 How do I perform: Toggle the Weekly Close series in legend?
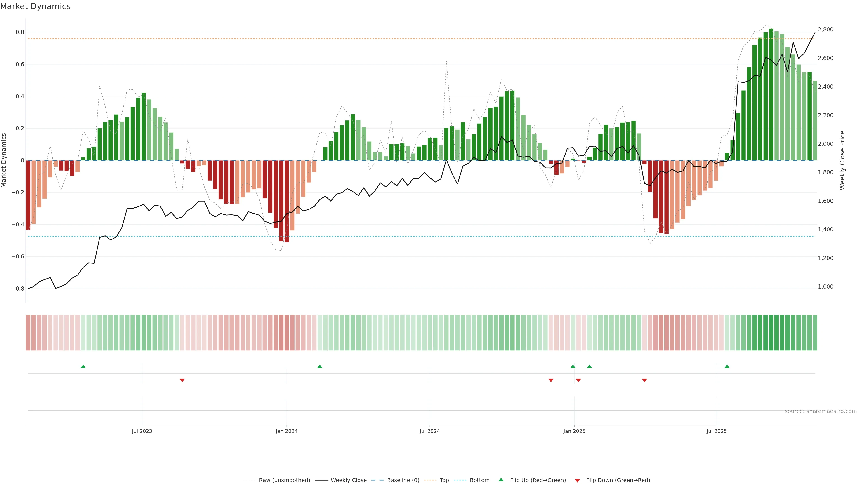(x=348, y=480)
